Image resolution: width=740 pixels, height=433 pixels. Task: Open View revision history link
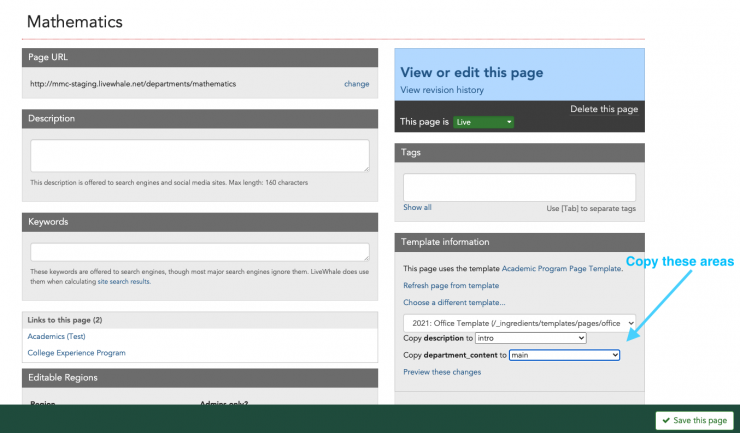click(x=441, y=90)
